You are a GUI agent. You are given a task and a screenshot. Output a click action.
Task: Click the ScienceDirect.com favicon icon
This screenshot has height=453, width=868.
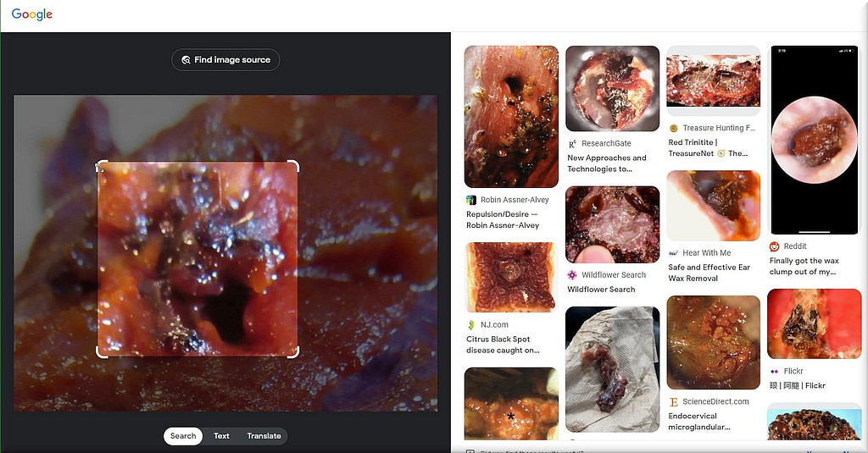pos(674,401)
